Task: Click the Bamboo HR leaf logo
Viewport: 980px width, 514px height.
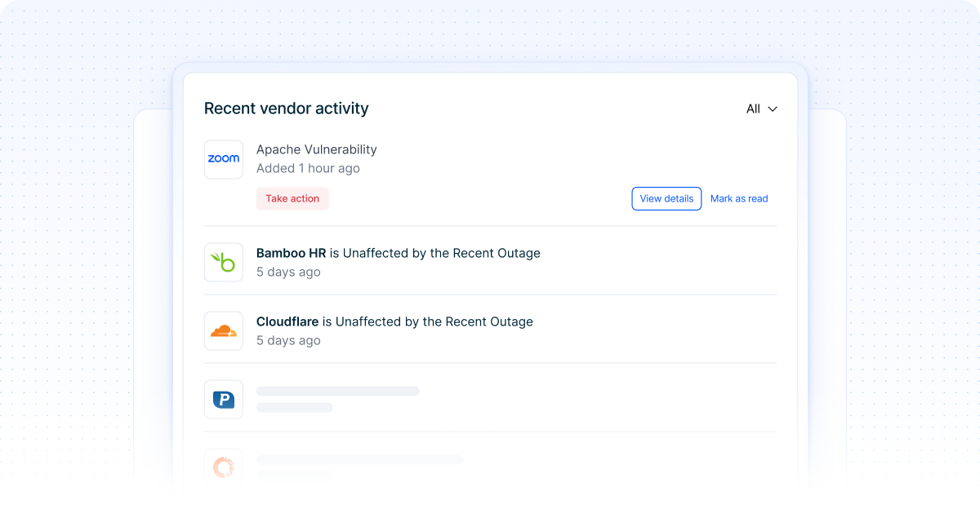Action: 223,263
